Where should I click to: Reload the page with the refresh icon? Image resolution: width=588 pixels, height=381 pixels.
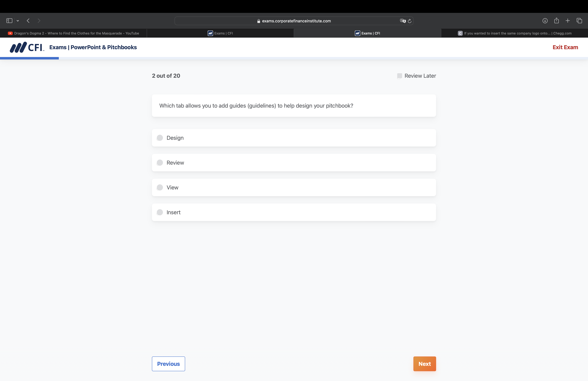click(x=409, y=21)
